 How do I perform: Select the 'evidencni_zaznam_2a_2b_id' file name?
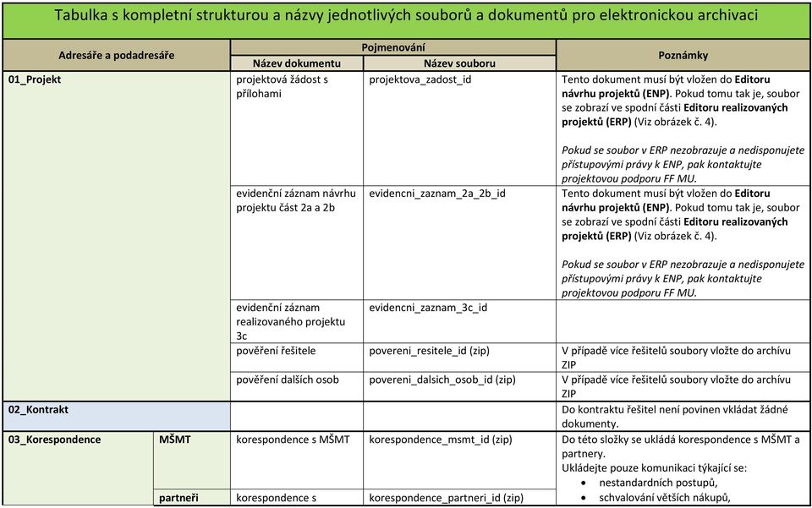coord(437,194)
